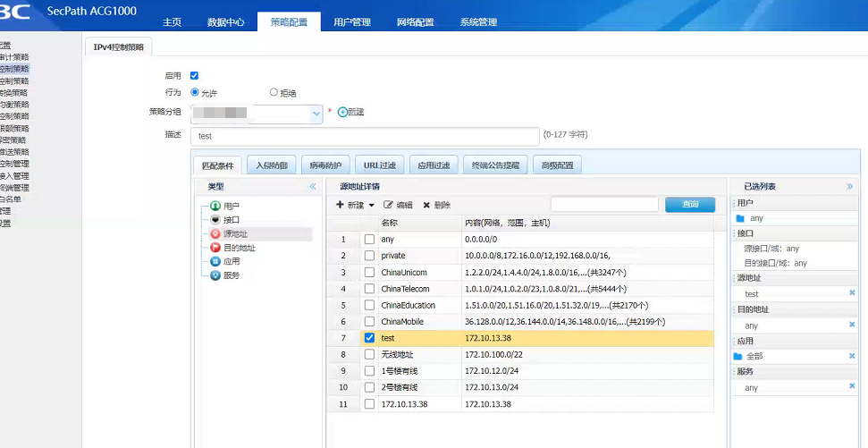Switch to the 终端公告提醒 tab
The image size is (868, 448).
[495, 165]
